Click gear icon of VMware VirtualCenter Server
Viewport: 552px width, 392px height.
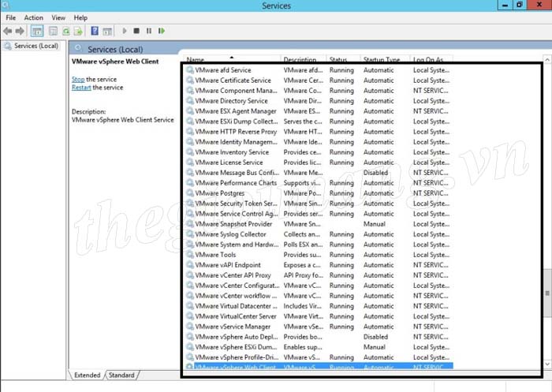190,316
